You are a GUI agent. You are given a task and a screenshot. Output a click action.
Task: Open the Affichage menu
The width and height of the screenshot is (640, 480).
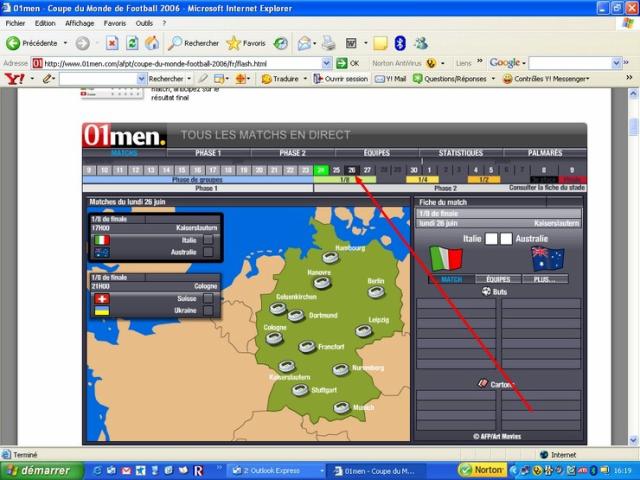click(80, 23)
